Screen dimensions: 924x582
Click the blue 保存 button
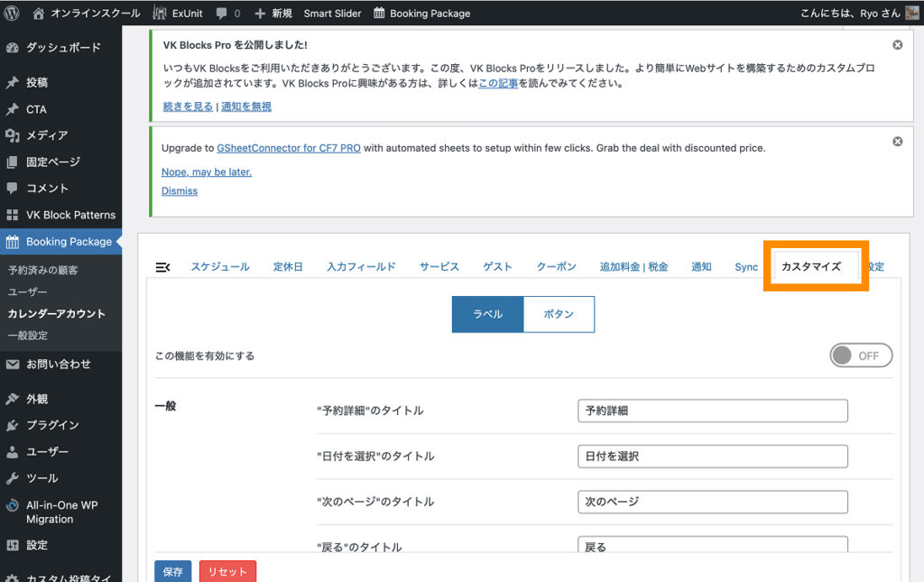pyautogui.click(x=172, y=572)
